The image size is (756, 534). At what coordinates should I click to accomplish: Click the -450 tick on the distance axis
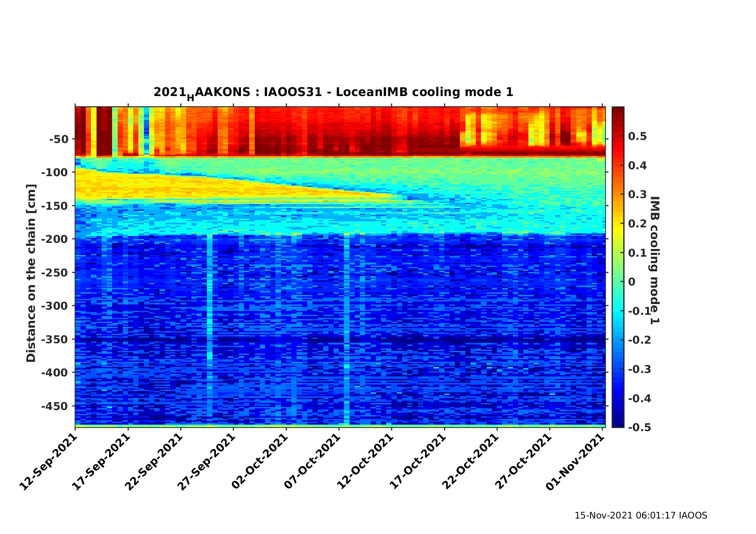[x=55, y=406]
